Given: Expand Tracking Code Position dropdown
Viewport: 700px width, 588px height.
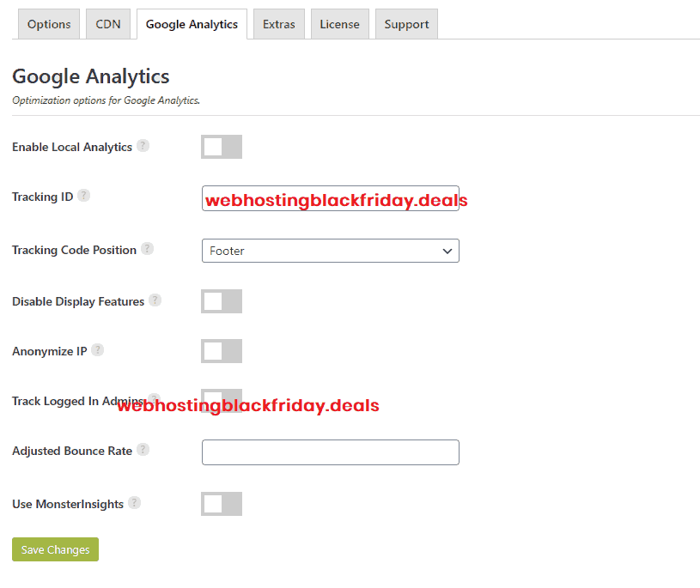Looking at the screenshot, I should click(x=331, y=251).
